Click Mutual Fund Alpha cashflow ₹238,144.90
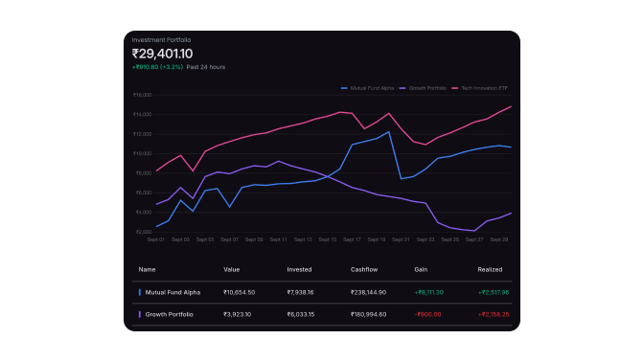This screenshot has width=644, height=362. [x=368, y=293]
